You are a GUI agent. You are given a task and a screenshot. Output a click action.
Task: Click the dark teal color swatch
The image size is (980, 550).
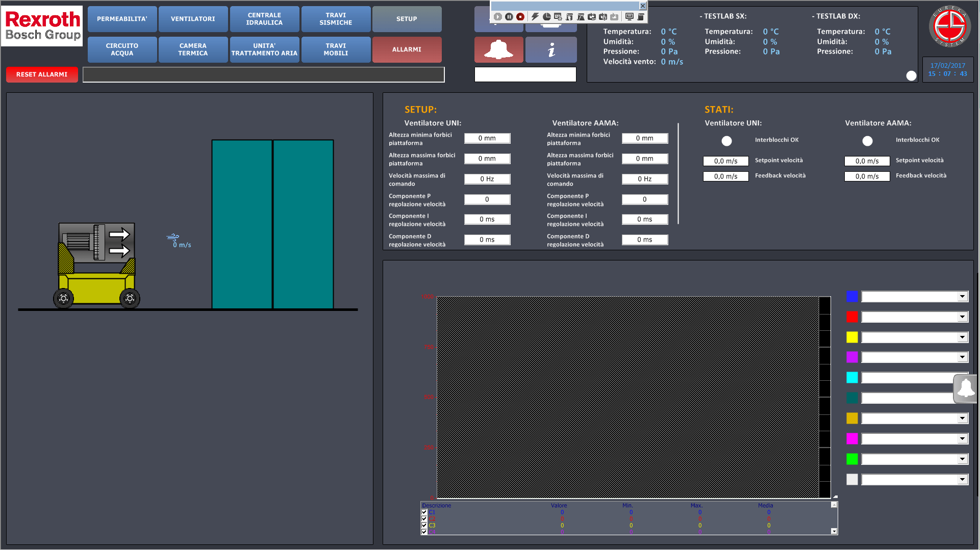(x=852, y=398)
